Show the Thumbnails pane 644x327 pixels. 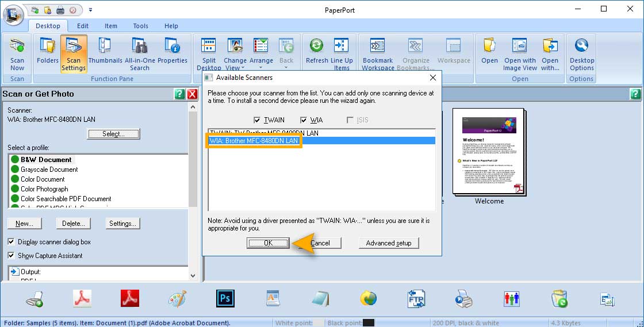coord(105,51)
